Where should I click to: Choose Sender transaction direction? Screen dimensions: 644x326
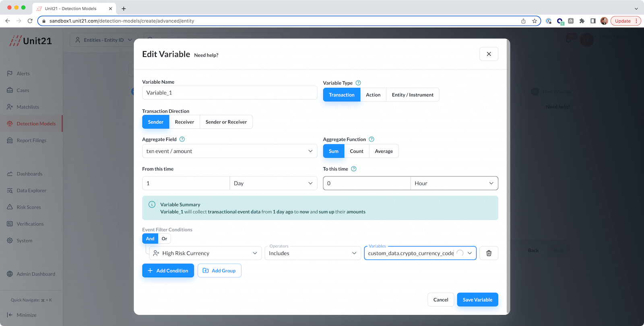(156, 122)
